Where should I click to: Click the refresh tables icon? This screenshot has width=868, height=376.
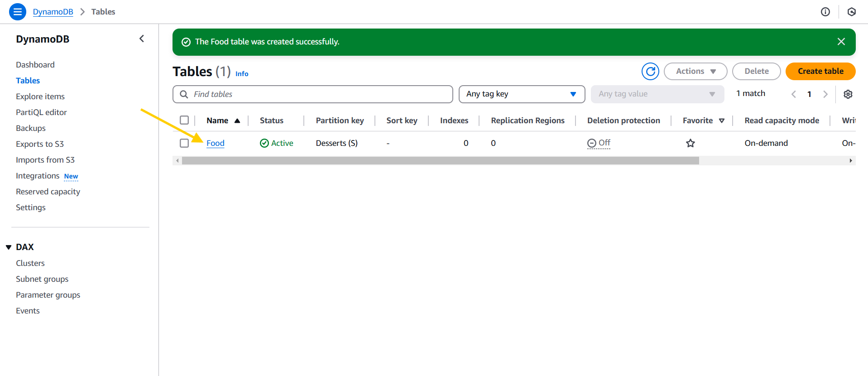pyautogui.click(x=650, y=71)
